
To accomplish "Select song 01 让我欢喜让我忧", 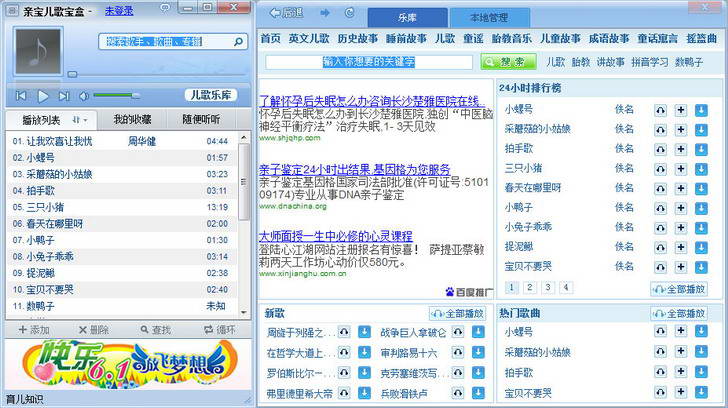I will tap(122, 141).
